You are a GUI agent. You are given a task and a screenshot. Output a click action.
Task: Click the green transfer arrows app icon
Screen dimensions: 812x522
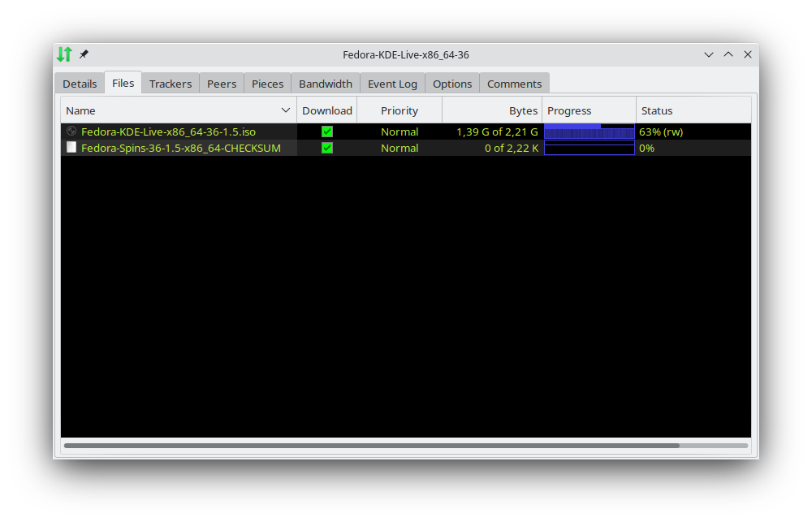coord(65,54)
